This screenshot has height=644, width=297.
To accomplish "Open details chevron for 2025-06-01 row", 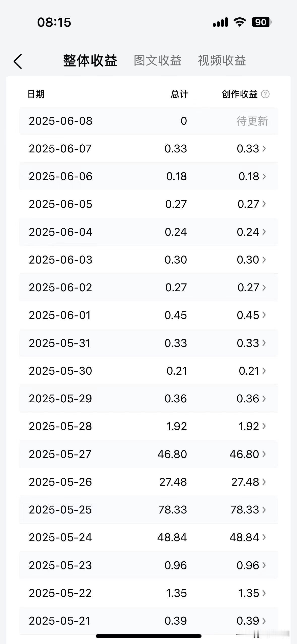I will (x=264, y=315).
